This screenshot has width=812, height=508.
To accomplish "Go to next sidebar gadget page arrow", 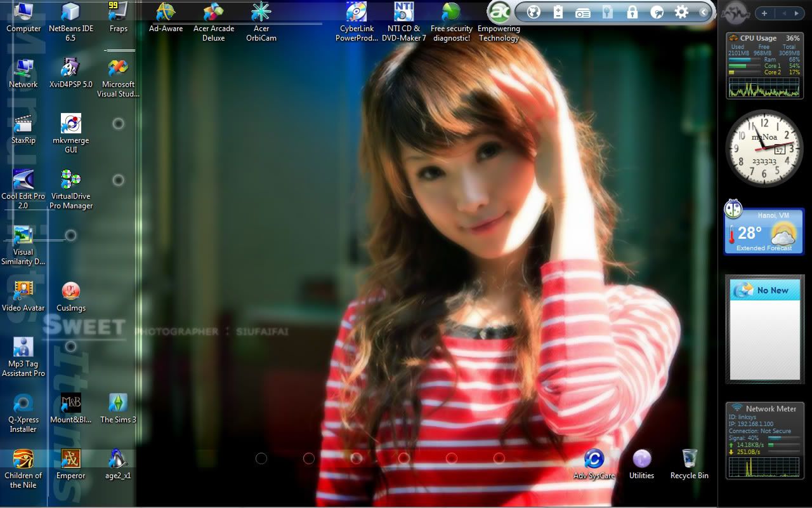I will 796,13.
